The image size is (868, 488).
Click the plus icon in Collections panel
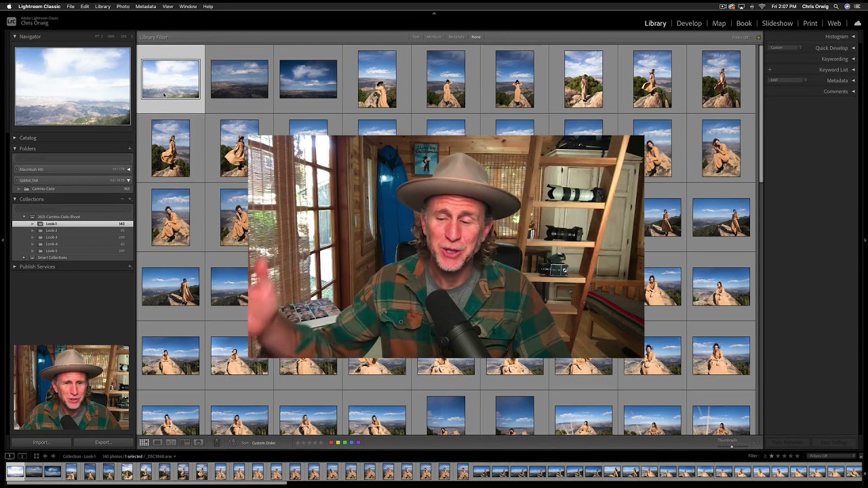(130, 199)
